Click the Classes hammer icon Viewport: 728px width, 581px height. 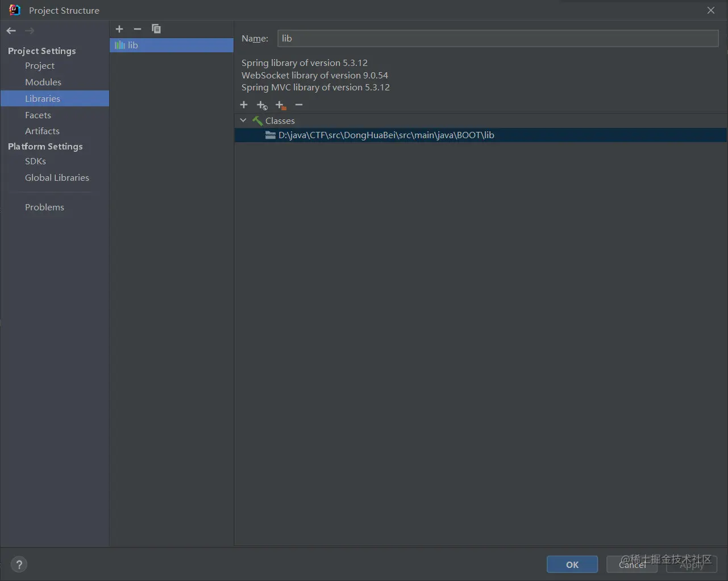[257, 121]
